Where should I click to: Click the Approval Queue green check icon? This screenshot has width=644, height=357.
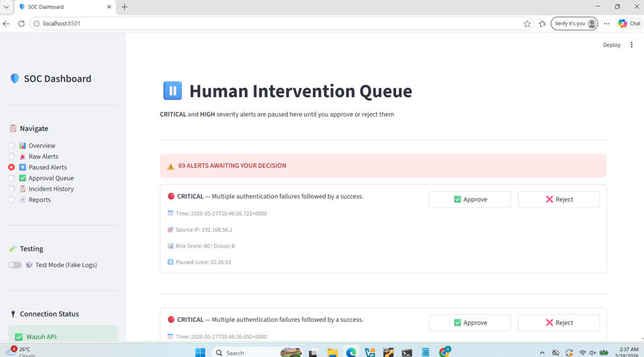[x=23, y=178]
